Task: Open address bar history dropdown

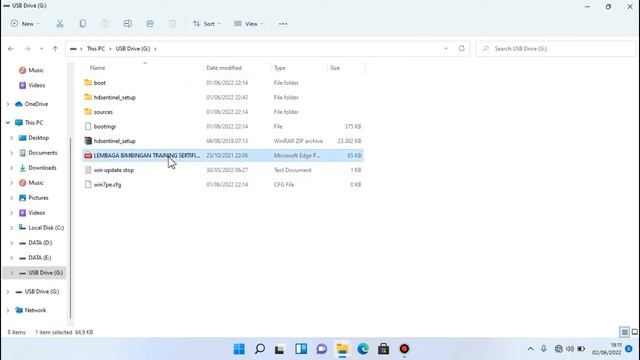Action: (x=446, y=48)
